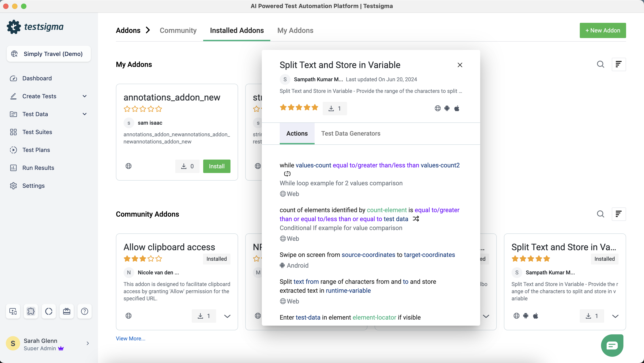Expand the Test Data menu
Viewport: 644px width, 363px height.
85,114
